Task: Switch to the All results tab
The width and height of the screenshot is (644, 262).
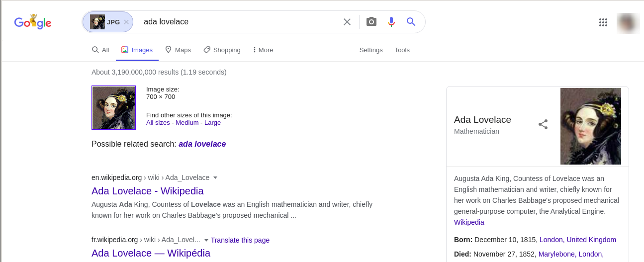Action: [100, 50]
